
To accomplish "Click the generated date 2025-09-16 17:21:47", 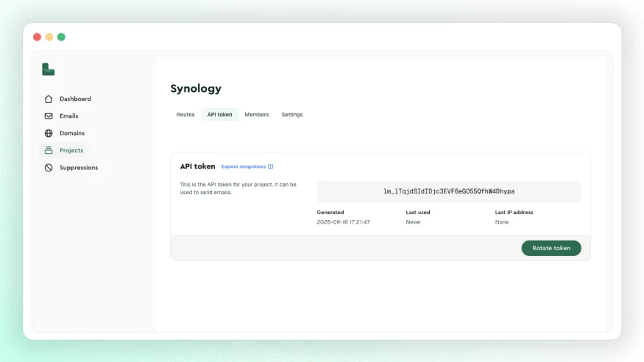I will tap(344, 222).
